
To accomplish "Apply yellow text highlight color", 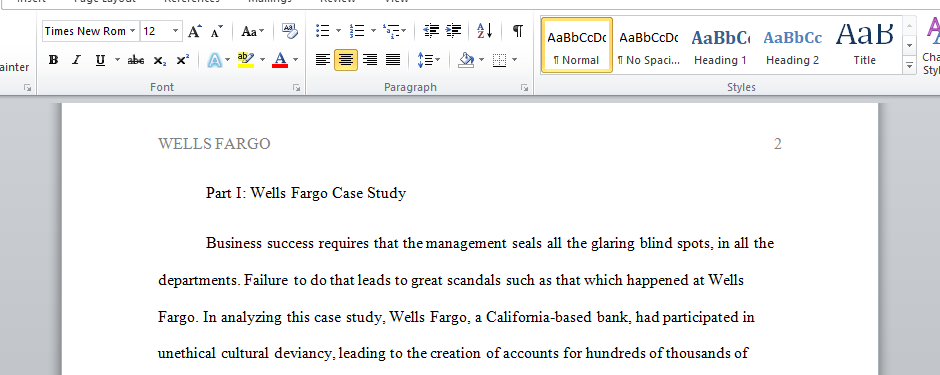I will [246, 60].
